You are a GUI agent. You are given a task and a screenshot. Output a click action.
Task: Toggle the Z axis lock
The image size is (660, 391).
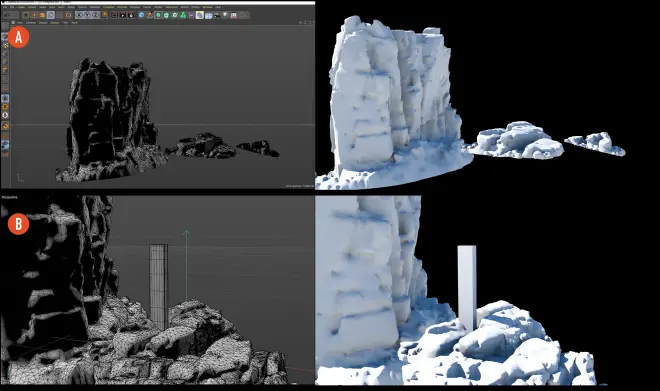(x=96, y=15)
